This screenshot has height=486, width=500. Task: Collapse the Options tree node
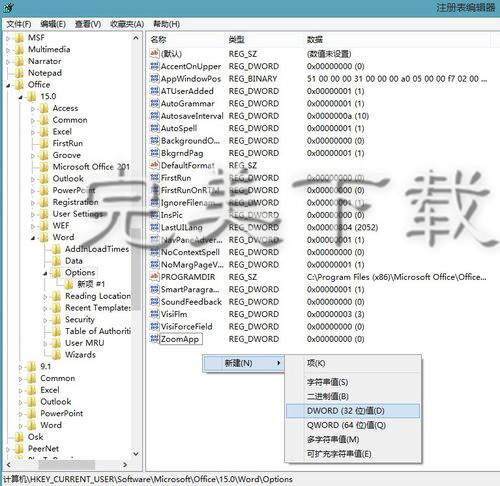[45, 273]
